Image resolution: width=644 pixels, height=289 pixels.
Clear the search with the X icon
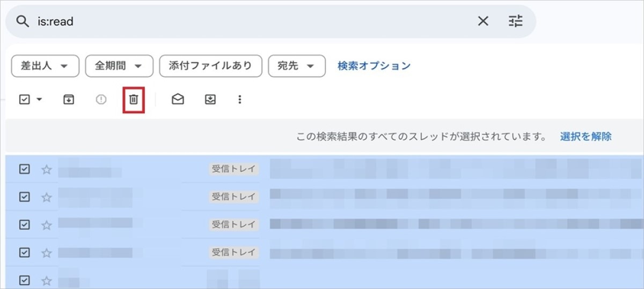point(483,21)
